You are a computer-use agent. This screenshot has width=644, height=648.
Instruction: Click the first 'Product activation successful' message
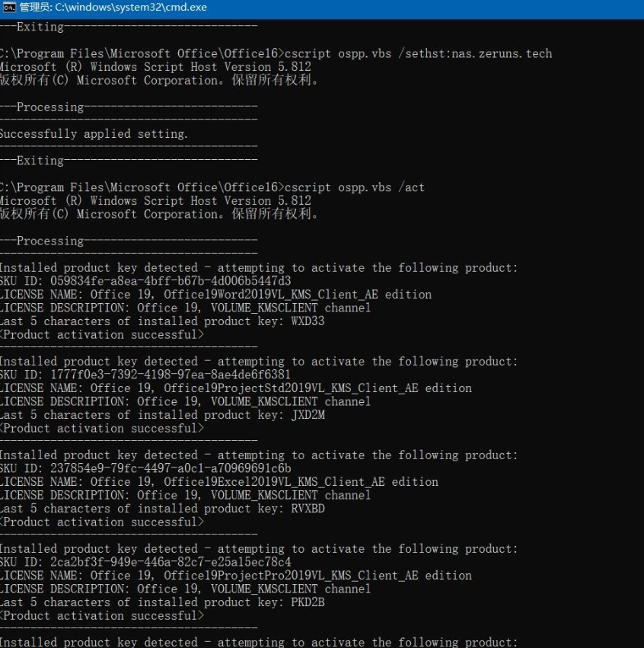pos(102,335)
